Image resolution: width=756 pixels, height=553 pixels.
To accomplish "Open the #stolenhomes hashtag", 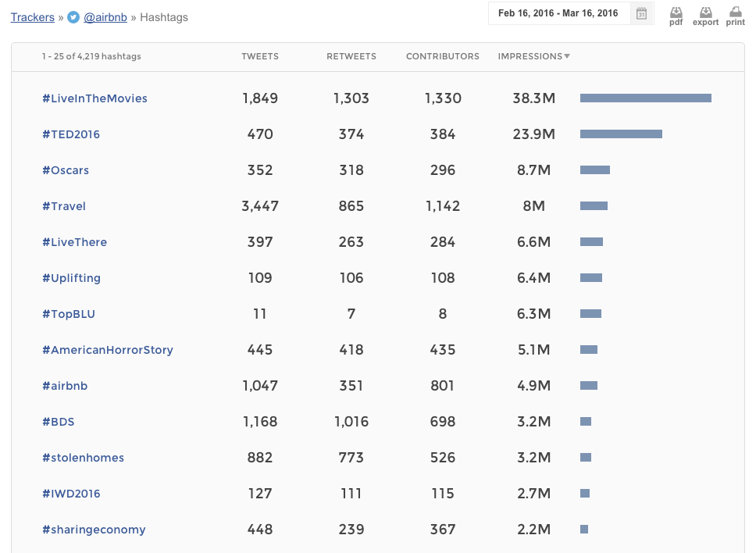I will click(x=83, y=458).
